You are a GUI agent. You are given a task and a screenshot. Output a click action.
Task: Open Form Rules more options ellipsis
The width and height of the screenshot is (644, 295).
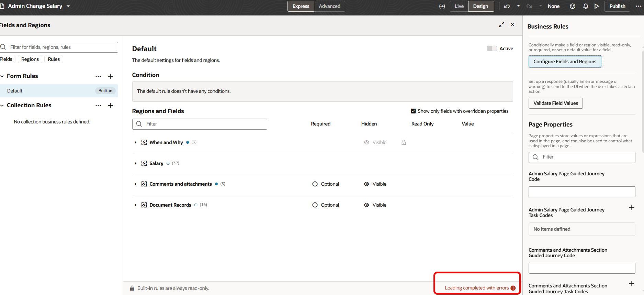coord(98,76)
